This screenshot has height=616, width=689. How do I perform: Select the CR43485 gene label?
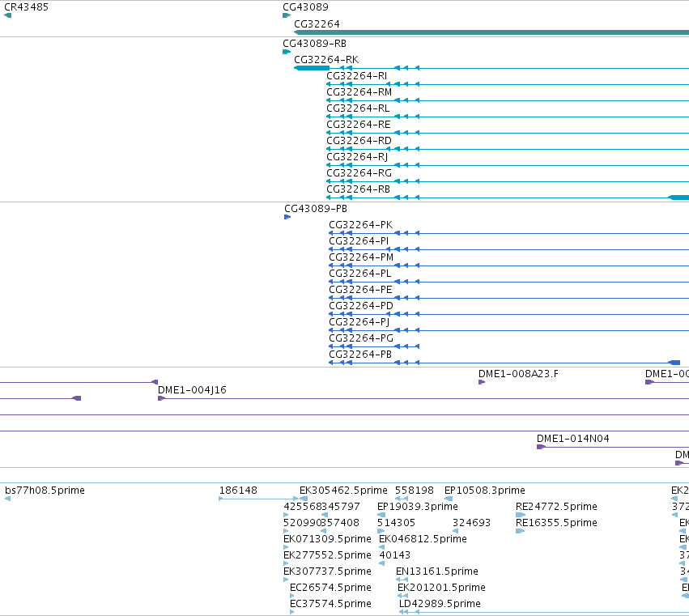click(x=26, y=7)
